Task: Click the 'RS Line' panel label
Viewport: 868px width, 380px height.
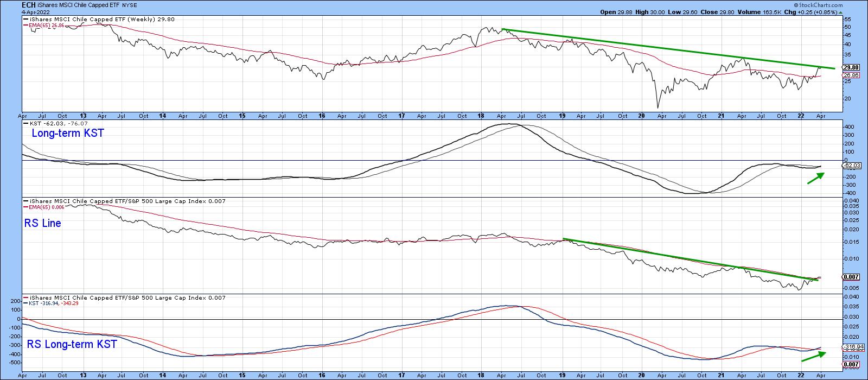Action: [x=42, y=223]
